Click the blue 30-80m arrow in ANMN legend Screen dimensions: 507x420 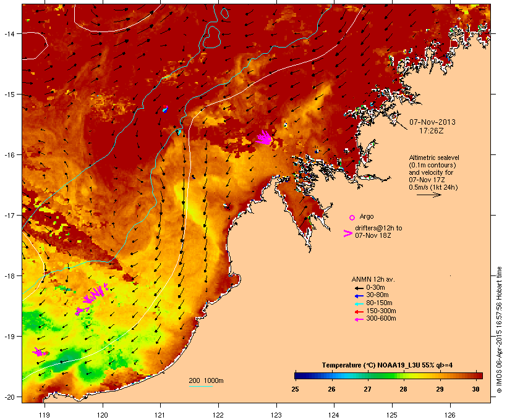click(359, 296)
